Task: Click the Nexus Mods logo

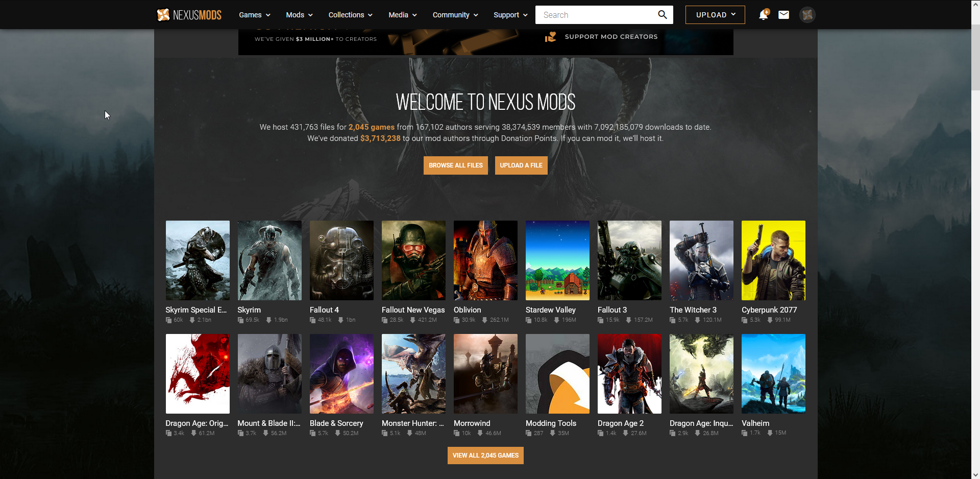Action: (189, 15)
